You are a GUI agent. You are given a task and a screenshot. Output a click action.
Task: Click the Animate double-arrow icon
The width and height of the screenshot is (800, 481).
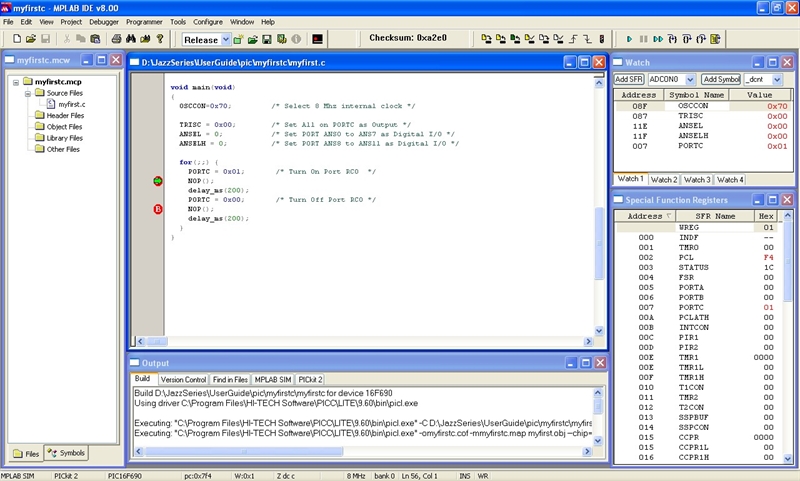pos(658,39)
